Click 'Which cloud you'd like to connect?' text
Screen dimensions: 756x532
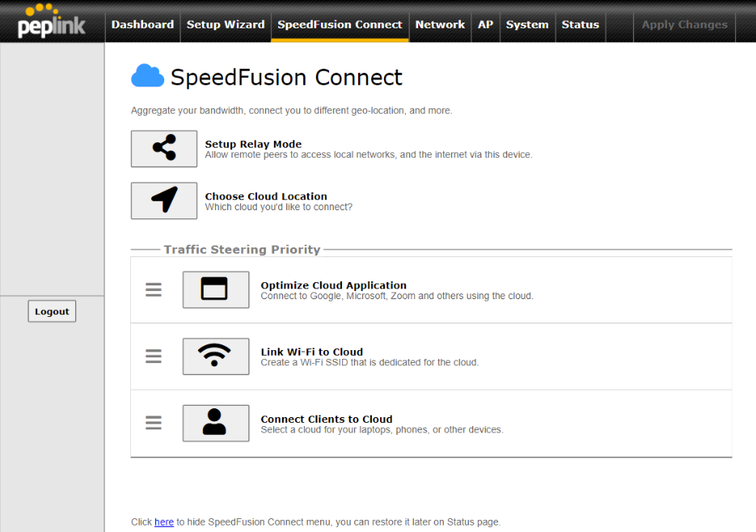click(279, 207)
